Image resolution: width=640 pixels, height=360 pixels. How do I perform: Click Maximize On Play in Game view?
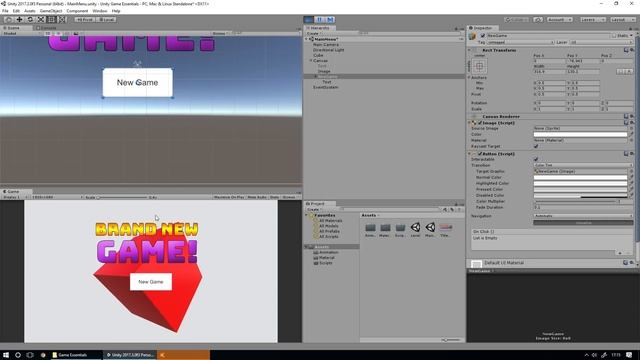click(x=229, y=197)
